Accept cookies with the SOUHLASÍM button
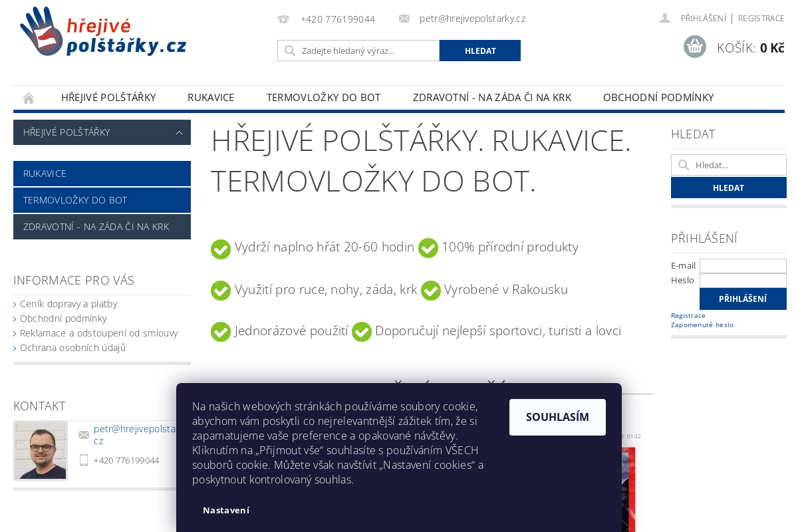 pos(557,417)
